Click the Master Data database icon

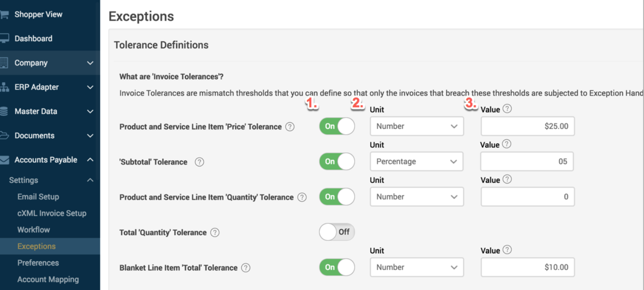tap(4, 111)
